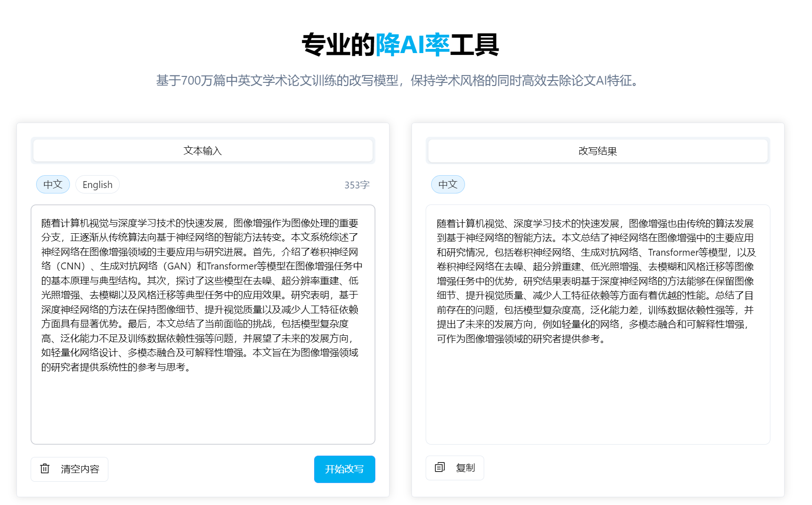Screen dimensions: 812x505
Task: Switch to the 文本输入 tab
Action: 203,150
